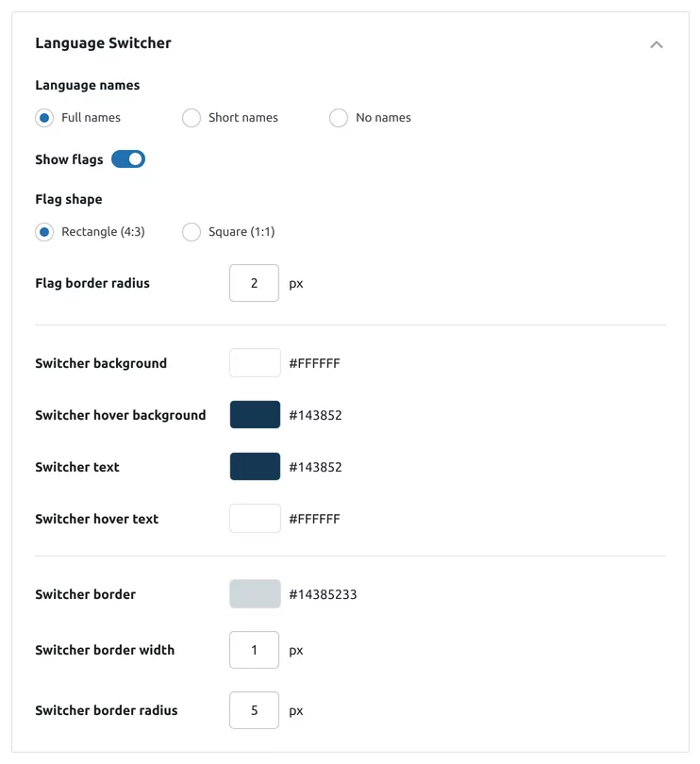Click the Flag border radius input field

(x=254, y=283)
